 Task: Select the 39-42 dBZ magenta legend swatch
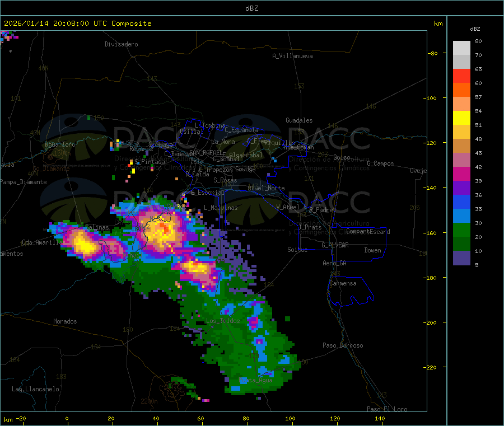[x=461, y=174]
